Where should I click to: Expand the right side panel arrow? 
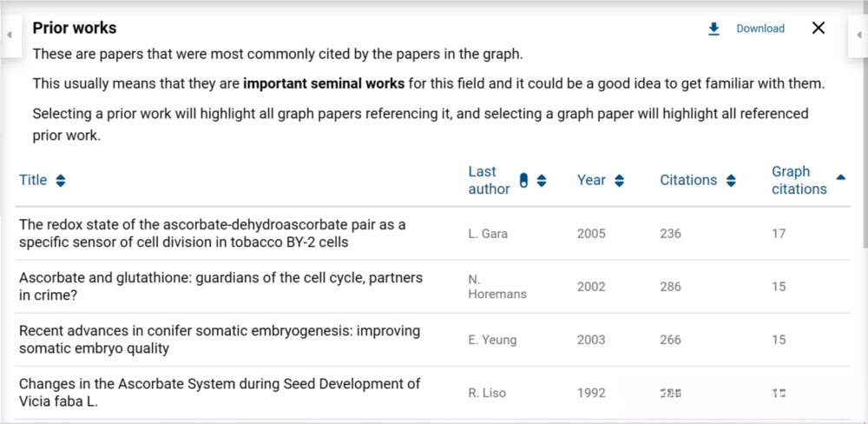(x=857, y=35)
